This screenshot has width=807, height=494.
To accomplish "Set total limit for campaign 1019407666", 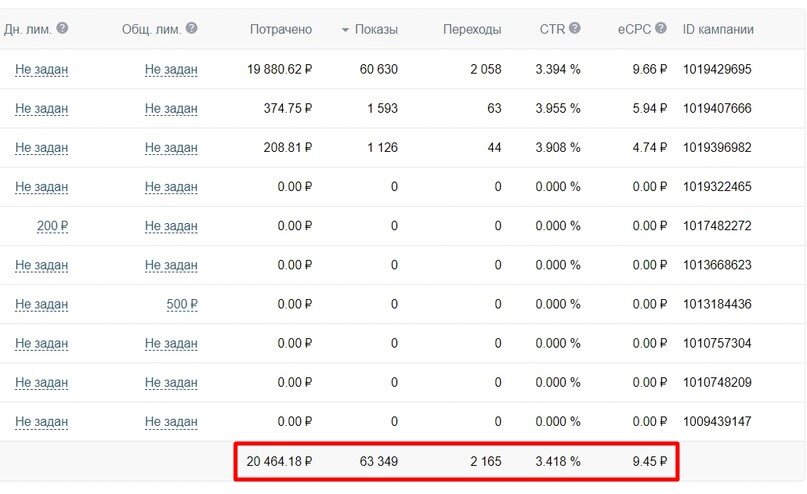I will pos(171,109).
